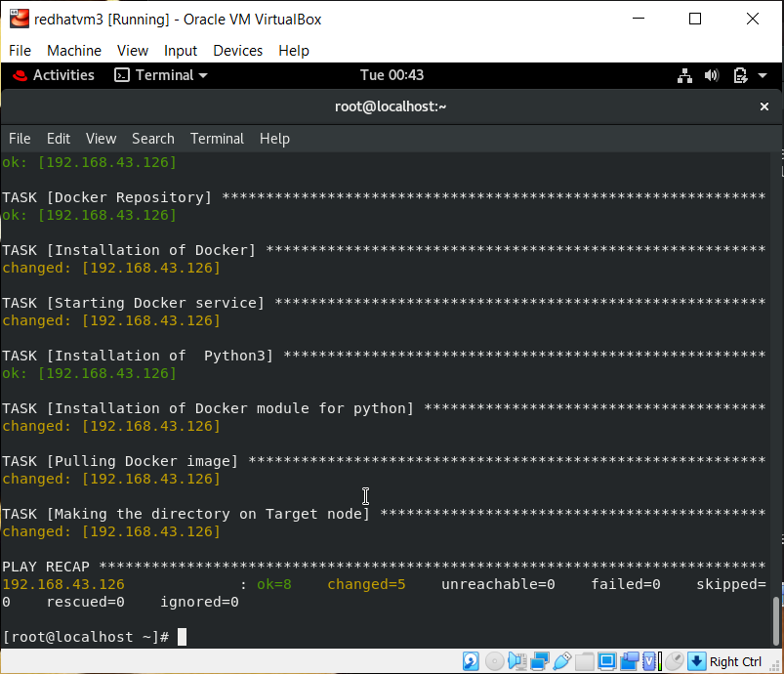Click the clock showing Tue 00:43
784x674 pixels.
392,75
